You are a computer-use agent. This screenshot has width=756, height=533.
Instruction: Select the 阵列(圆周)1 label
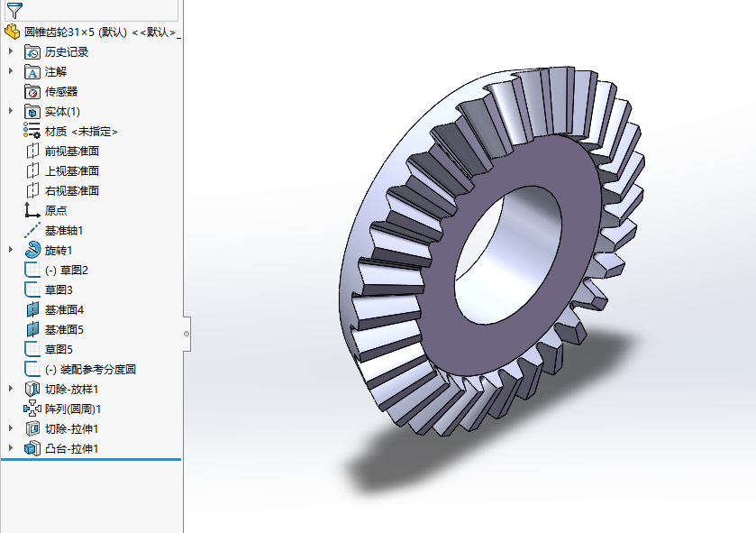pos(73,409)
